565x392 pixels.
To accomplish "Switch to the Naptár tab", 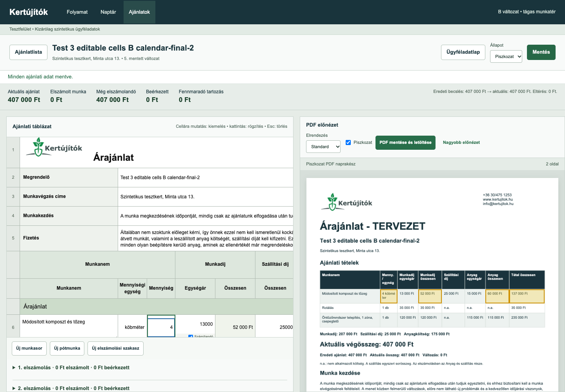I will pyautogui.click(x=108, y=12).
